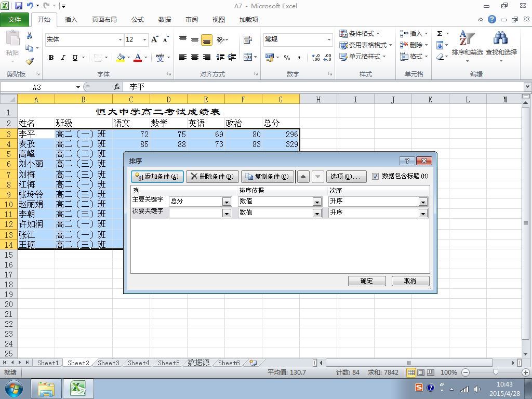Open the number format dropdown showing 常规

tap(328, 40)
